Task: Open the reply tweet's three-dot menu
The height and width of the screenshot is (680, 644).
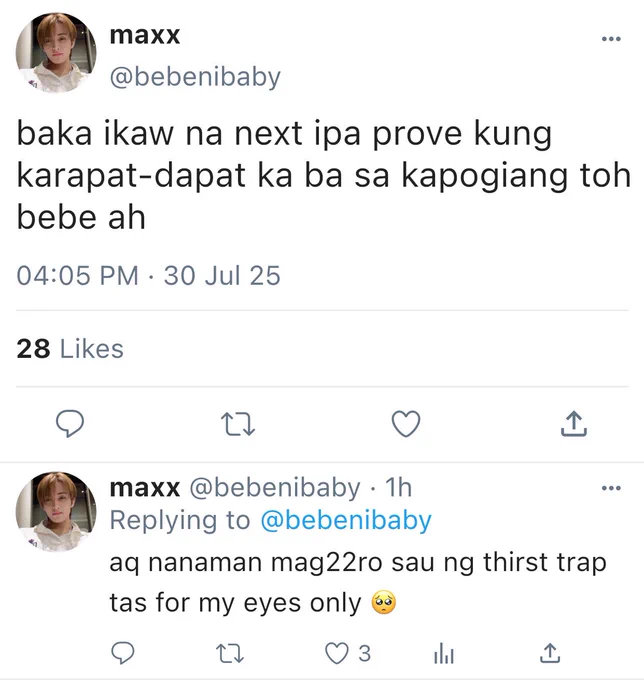Action: tap(611, 488)
